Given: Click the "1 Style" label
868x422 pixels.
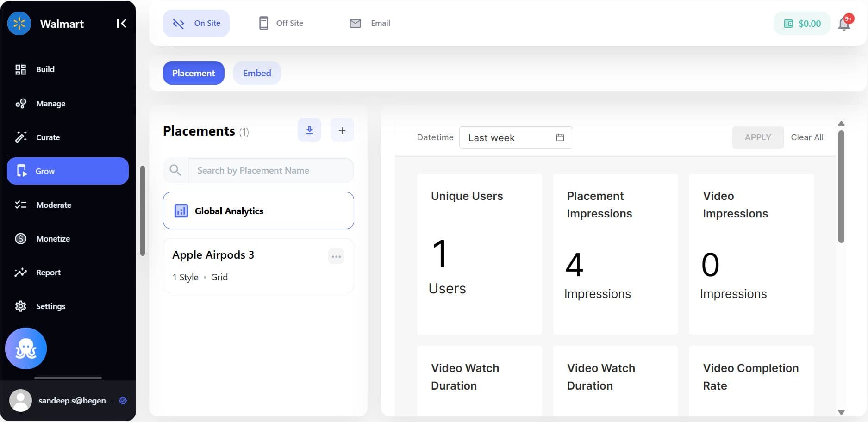Looking at the screenshot, I should [185, 277].
